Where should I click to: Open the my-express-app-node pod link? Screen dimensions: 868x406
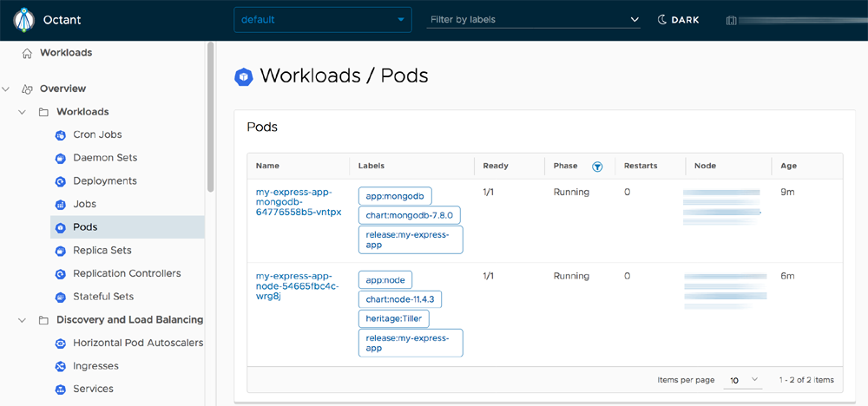(298, 285)
